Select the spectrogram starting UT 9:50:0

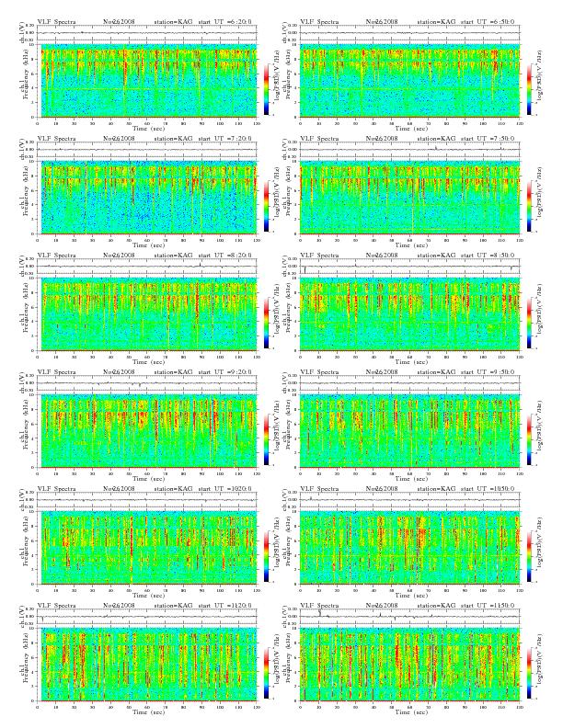409,431
